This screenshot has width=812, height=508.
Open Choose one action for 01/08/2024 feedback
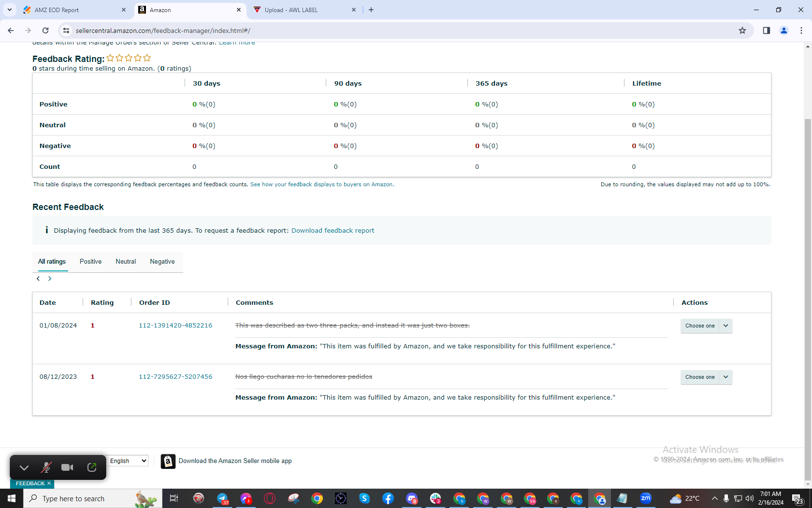click(x=706, y=326)
